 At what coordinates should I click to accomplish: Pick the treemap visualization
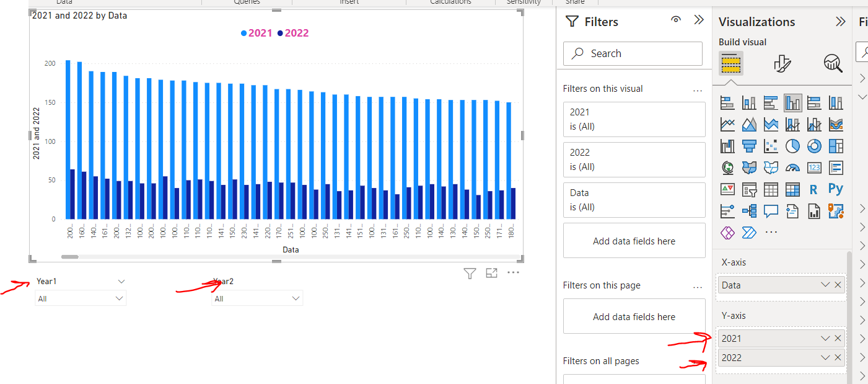835,146
